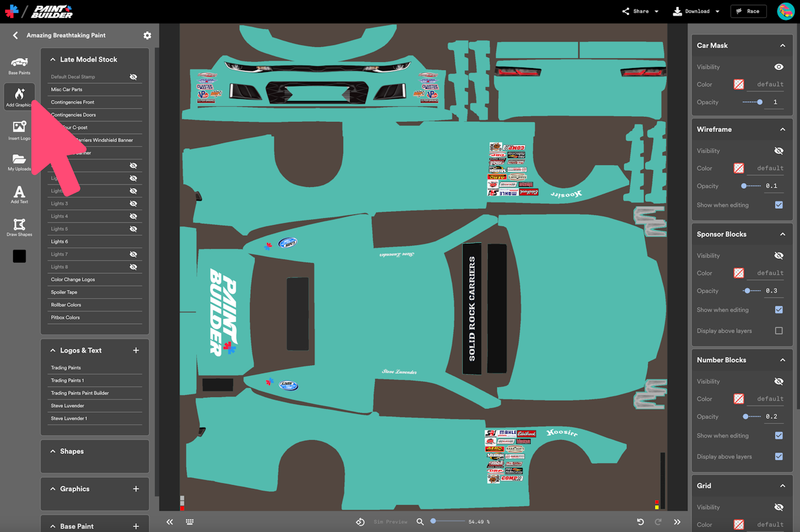
Task: Choose the Draw Shapes tool
Action: point(19,227)
